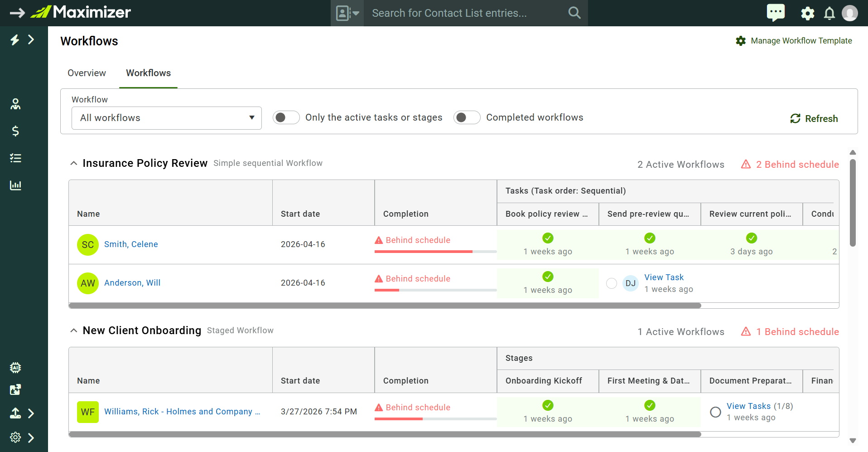Click the AW avatar for Anderson, Will
The height and width of the screenshot is (452, 868).
coord(88,283)
